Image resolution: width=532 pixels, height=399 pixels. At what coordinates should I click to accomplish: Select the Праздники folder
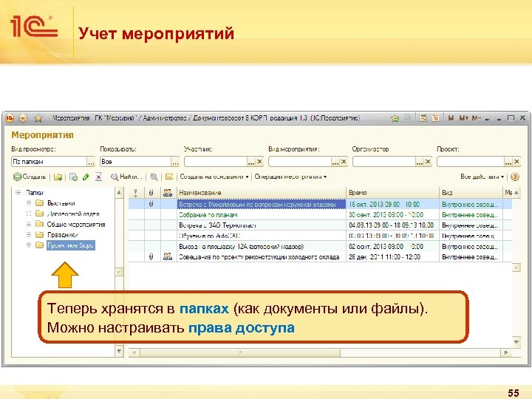[x=62, y=235]
